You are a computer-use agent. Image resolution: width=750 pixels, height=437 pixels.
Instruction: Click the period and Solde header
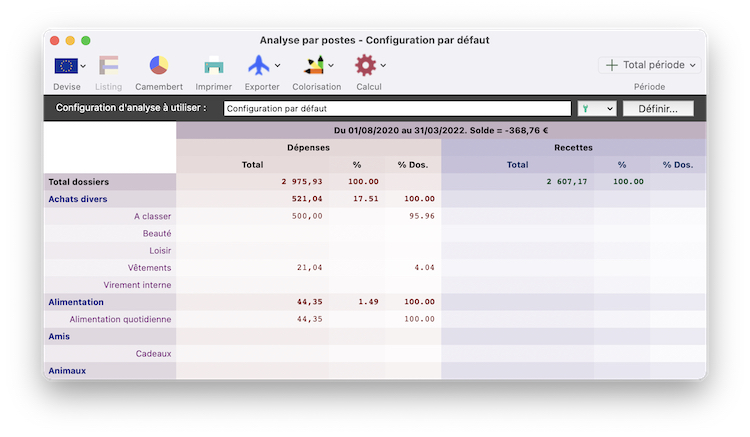pos(441,131)
